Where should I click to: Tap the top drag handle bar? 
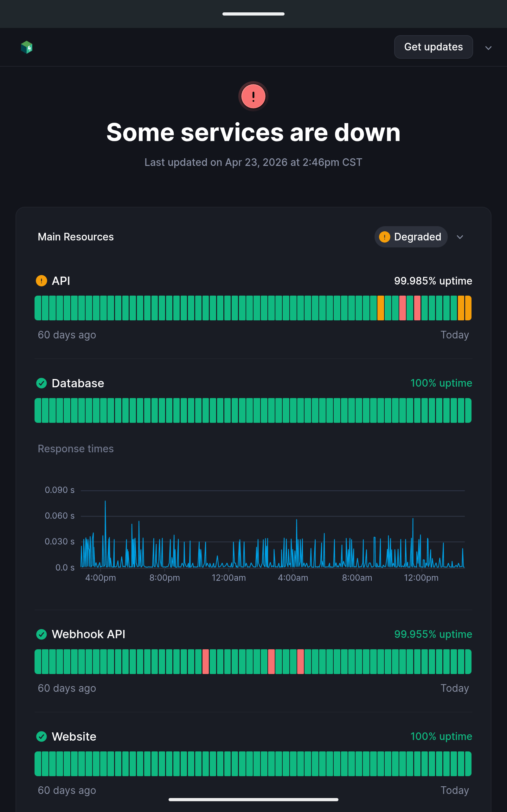point(253,14)
